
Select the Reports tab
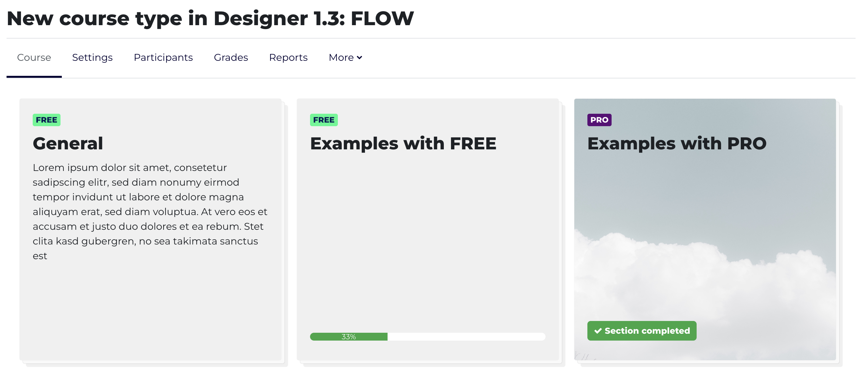tap(288, 58)
